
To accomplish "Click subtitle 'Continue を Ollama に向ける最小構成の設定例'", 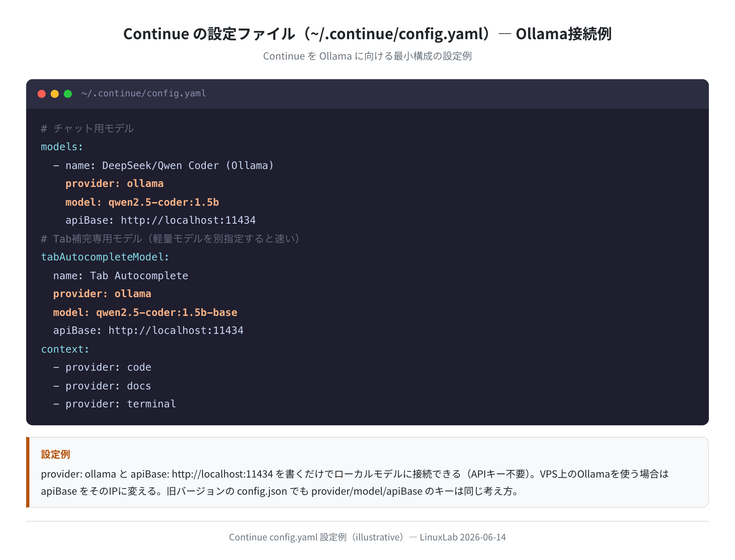I will [367, 56].
